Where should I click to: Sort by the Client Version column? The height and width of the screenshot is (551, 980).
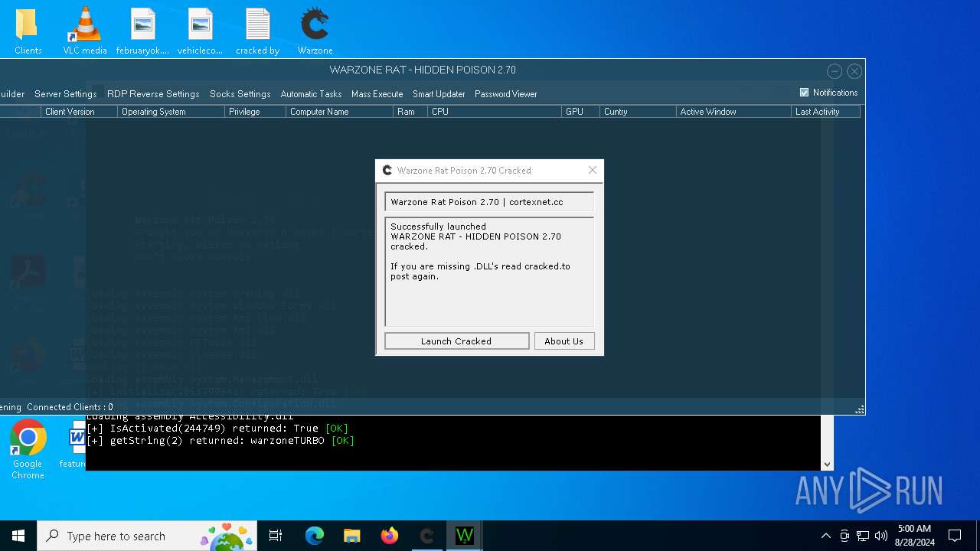80,112
